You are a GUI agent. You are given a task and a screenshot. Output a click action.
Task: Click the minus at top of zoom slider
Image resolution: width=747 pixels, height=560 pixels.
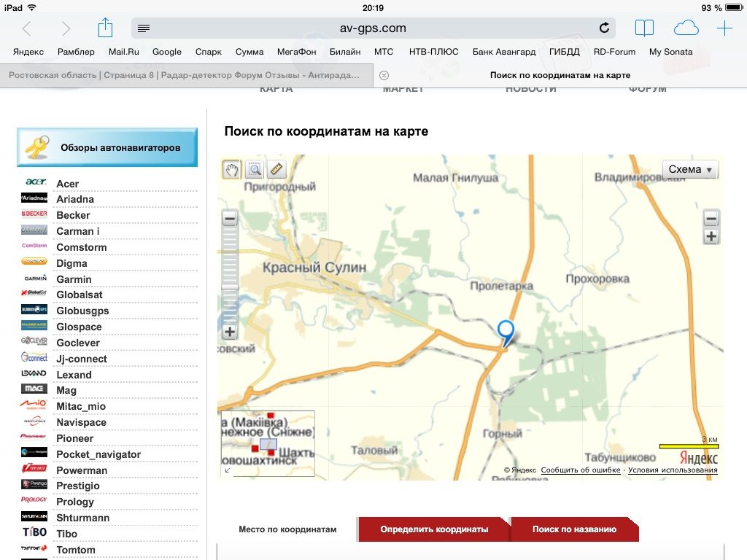pyautogui.click(x=230, y=219)
